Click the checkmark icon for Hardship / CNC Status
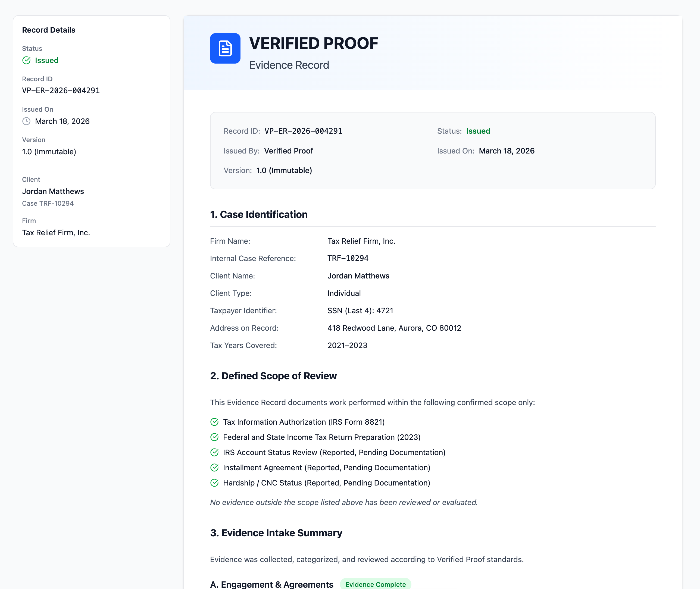700x589 pixels. point(214,483)
